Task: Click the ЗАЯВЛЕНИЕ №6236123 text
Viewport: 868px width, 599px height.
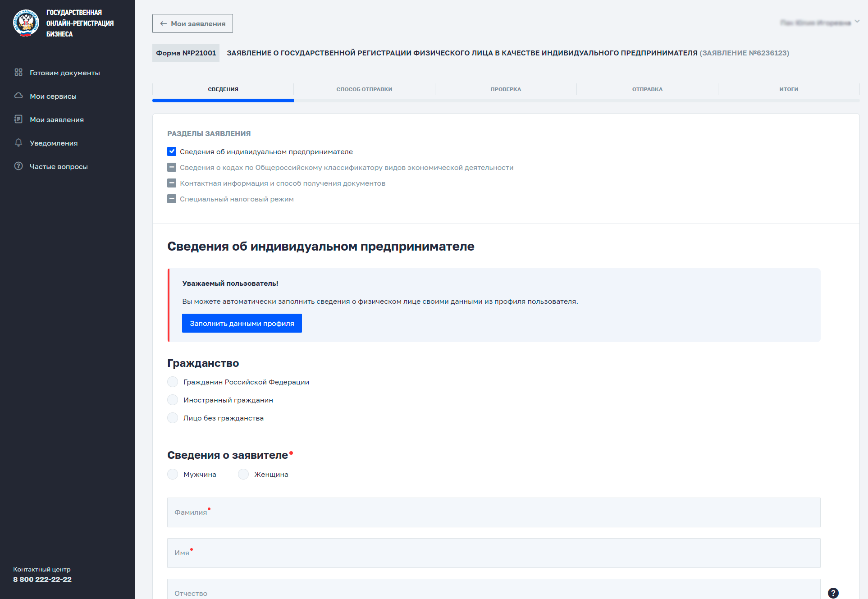Action: click(744, 53)
